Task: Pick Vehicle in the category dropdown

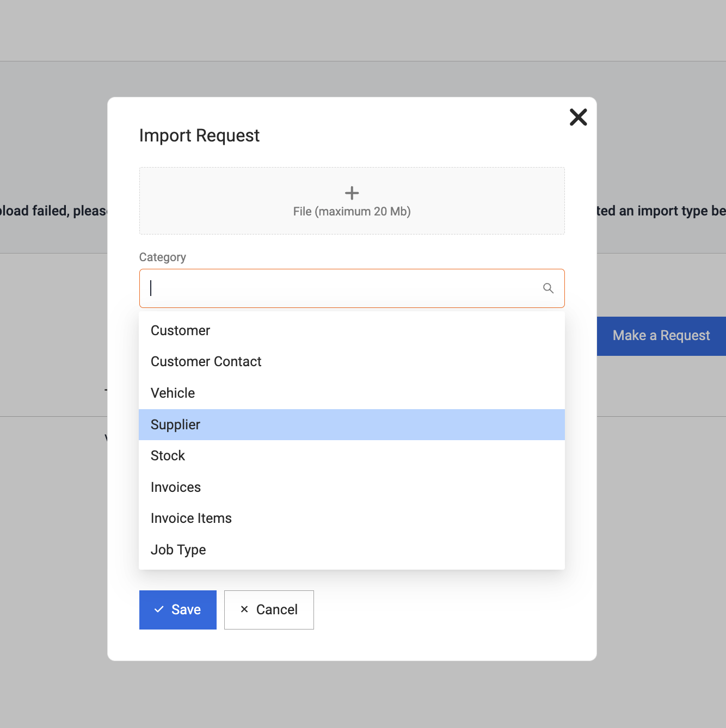Action: [x=173, y=393]
